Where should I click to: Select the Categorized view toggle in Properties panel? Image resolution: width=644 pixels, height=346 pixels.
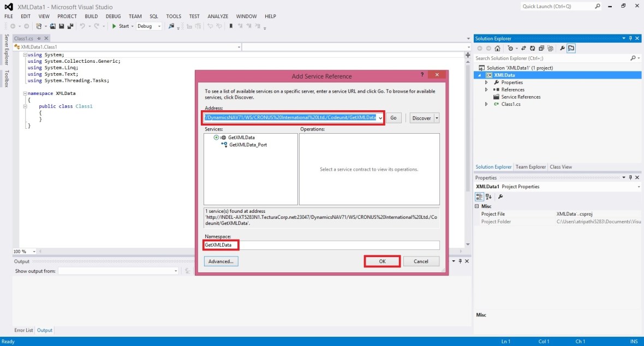(x=480, y=196)
